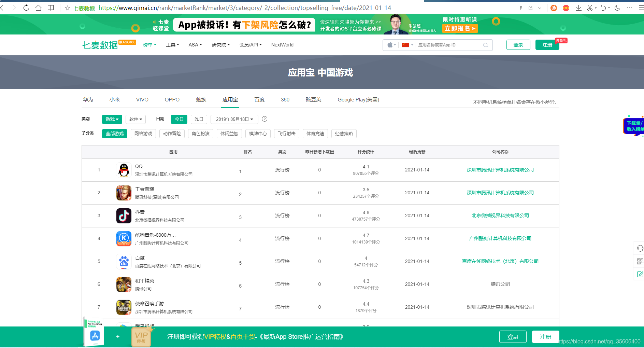Click 立即报名 in the banner
The height and width of the screenshot is (348, 644).
tap(460, 29)
